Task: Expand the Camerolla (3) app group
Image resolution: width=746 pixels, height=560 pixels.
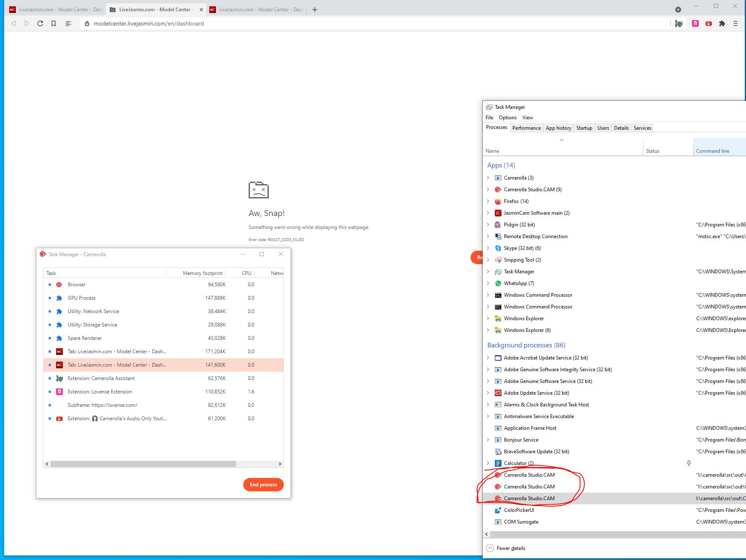Action: [x=488, y=178]
